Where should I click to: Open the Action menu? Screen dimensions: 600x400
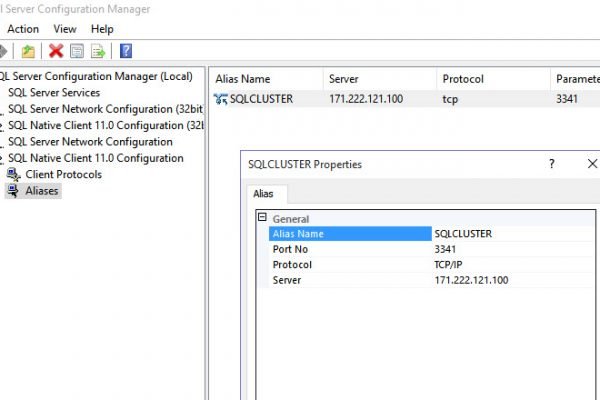23,29
